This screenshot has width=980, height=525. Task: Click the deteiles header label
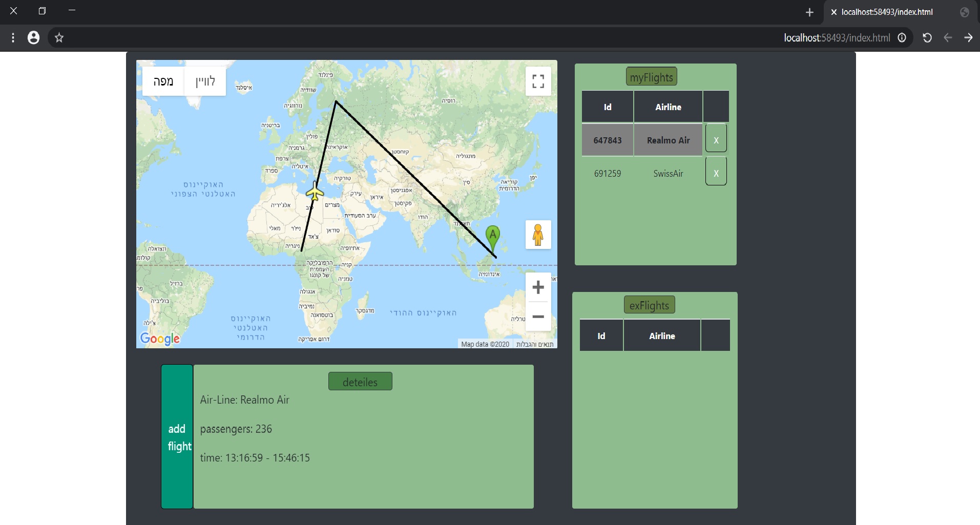pyautogui.click(x=360, y=381)
